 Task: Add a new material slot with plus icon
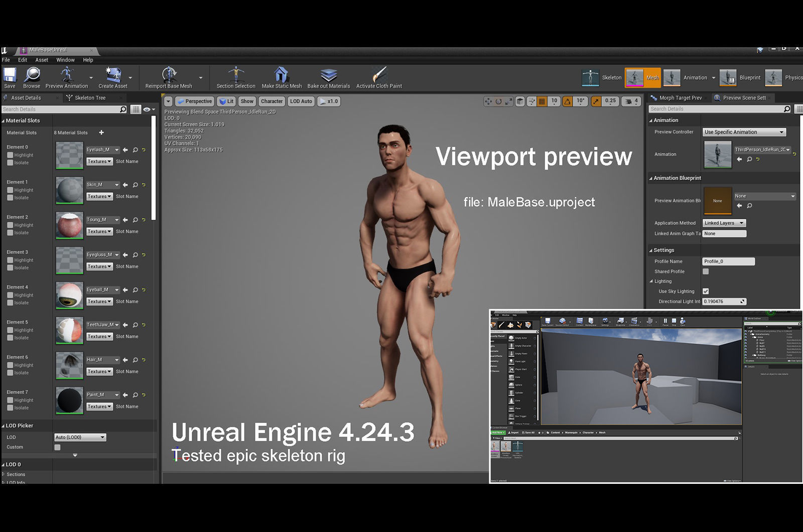tap(101, 132)
